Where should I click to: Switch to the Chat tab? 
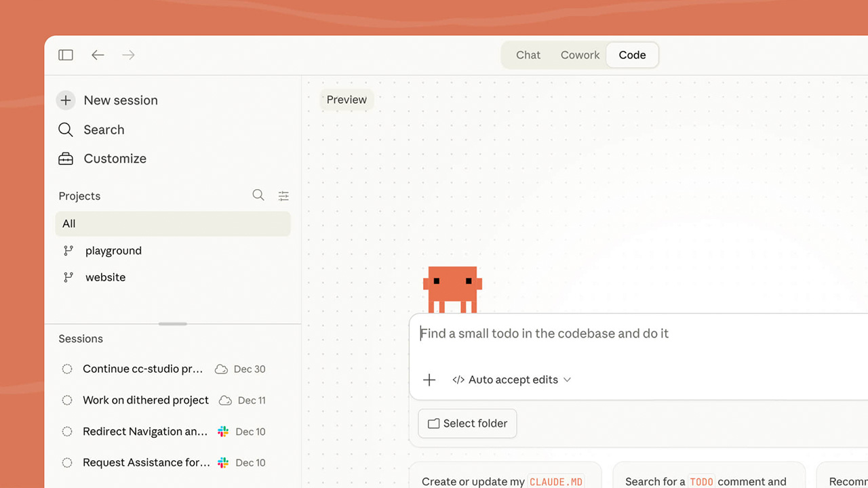[x=528, y=55]
